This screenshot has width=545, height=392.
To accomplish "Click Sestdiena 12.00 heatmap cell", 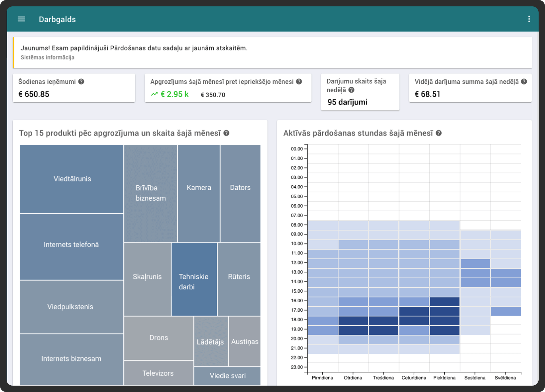I will coord(475,264).
